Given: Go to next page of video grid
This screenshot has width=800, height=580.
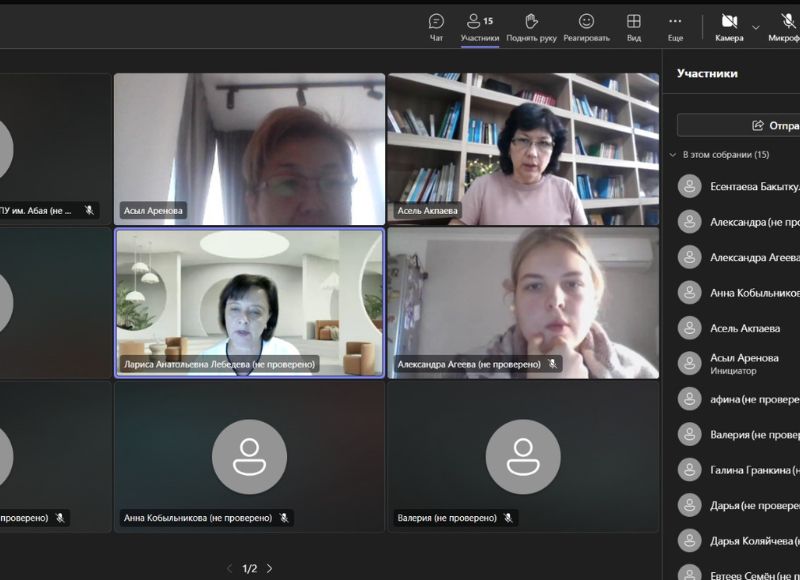Looking at the screenshot, I should point(269,568).
